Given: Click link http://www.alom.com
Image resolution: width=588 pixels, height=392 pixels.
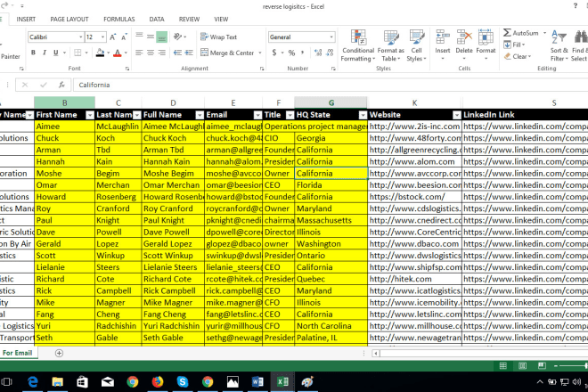Looking at the screenshot, I should tap(412, 161).
